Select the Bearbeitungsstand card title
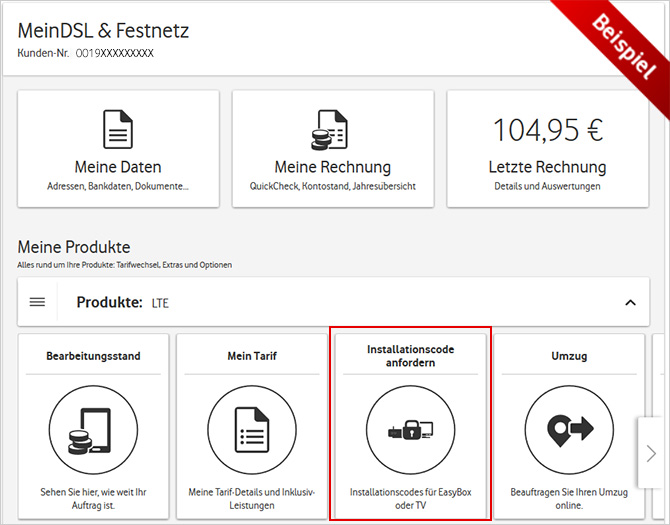Image resolution: width=670 pixels, height=525 pixels. [x=94, y=355]
